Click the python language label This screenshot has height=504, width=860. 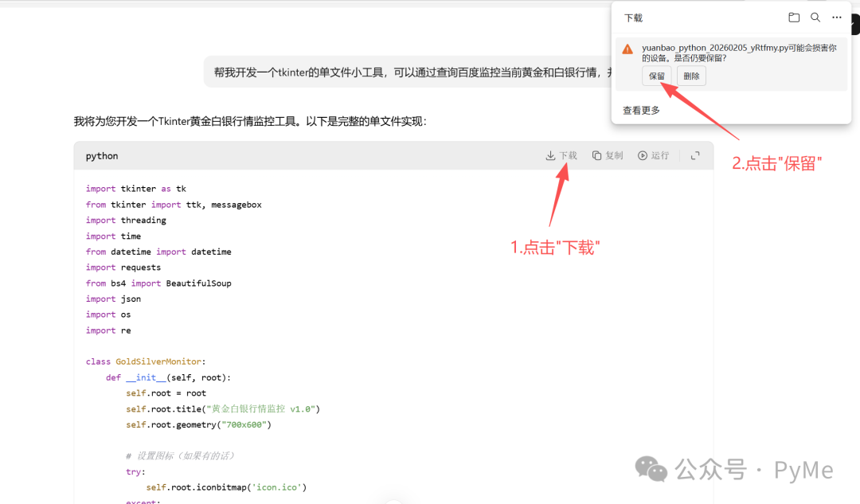(102, 156)
